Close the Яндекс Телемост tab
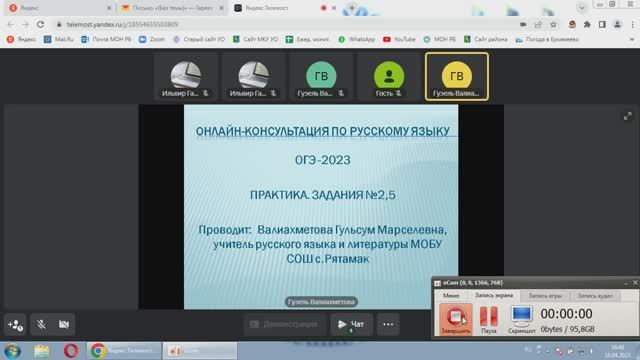 coord(333,8)
